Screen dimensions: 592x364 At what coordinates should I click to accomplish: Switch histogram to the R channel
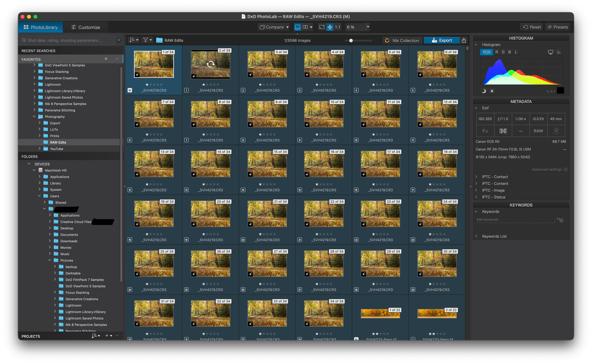click(496, 52)
